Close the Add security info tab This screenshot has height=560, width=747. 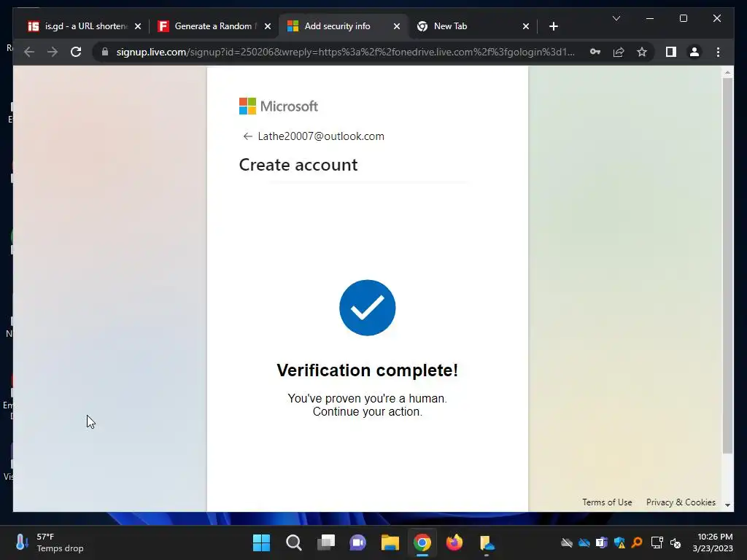tap(396, 26)
